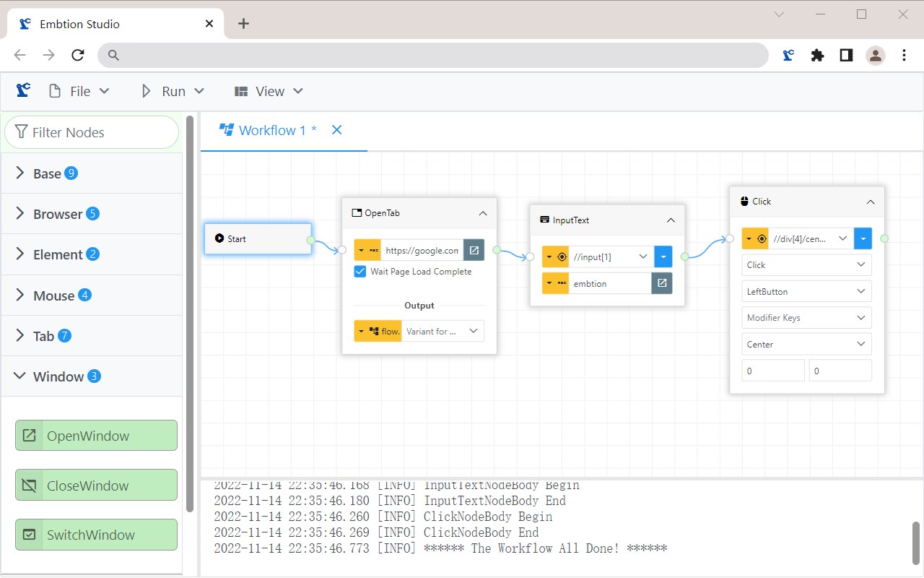Click the Filter Nodes search field
Image resolution: width=924 pixels, height=578 pixels.
point(92,132)
